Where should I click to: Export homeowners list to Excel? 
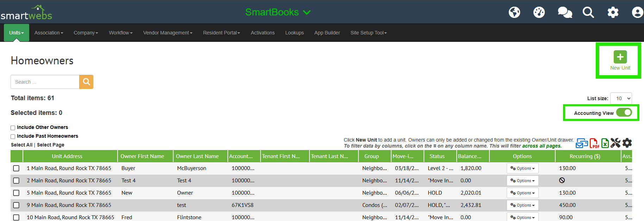tap(605, 143)
